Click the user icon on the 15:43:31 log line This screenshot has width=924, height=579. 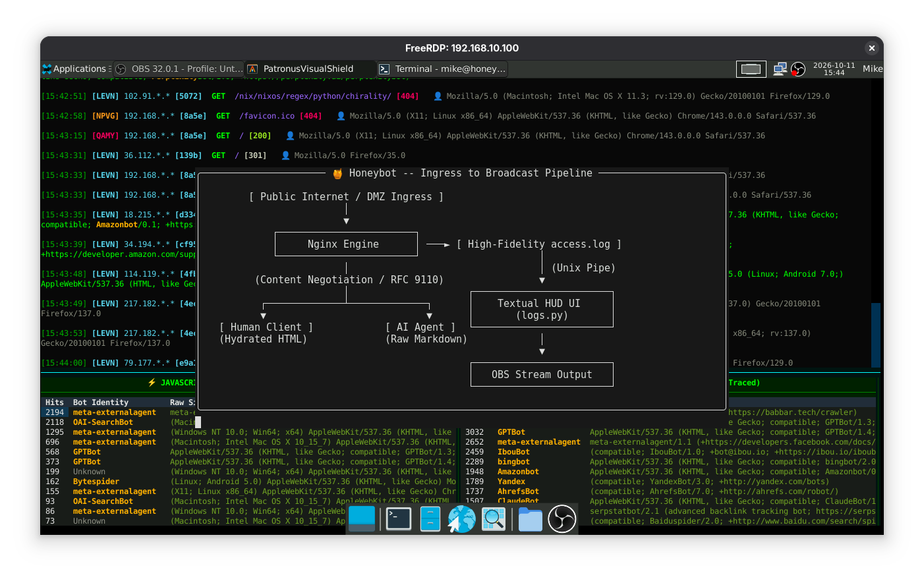click(x=285, y=155)
